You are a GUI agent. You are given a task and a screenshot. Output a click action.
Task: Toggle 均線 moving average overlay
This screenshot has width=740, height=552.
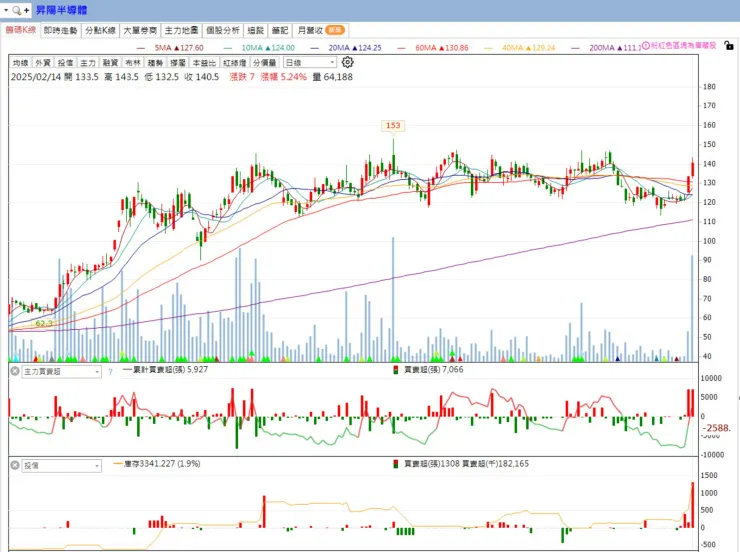coord(20,62)
